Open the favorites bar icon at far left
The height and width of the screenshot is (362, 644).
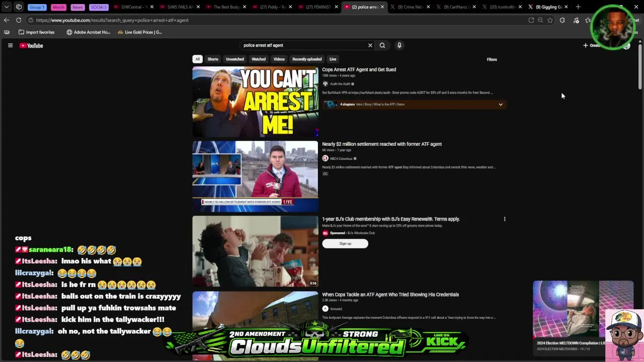7,32
